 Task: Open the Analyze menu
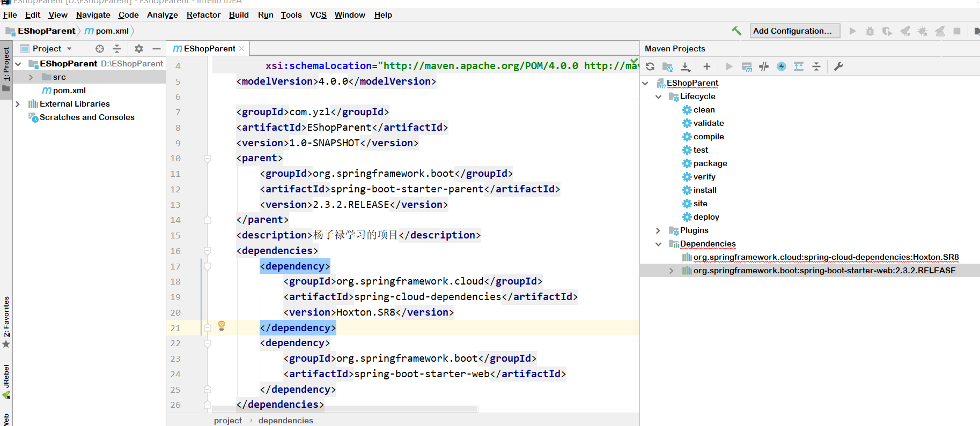[162, 15]
